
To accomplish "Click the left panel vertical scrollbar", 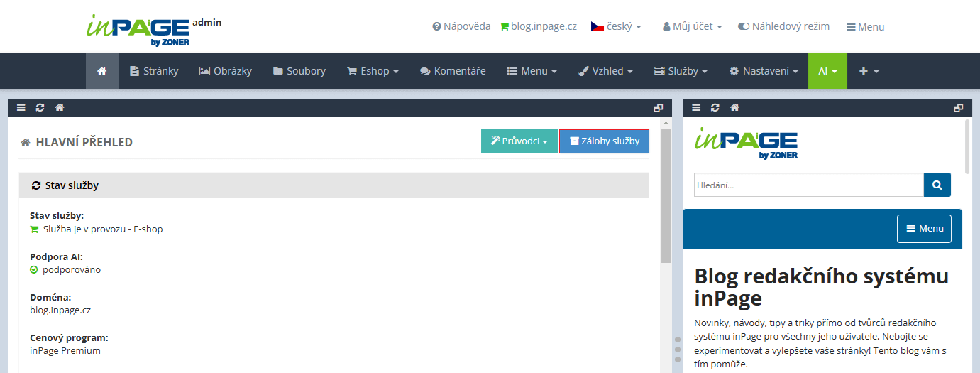I will pos(666,195).
